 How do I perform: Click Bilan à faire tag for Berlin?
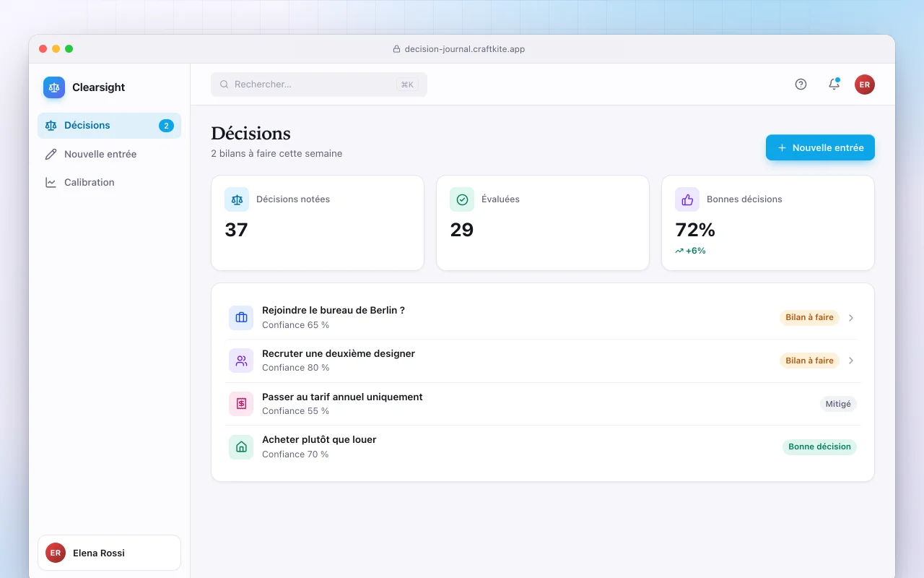coord(809,318)
